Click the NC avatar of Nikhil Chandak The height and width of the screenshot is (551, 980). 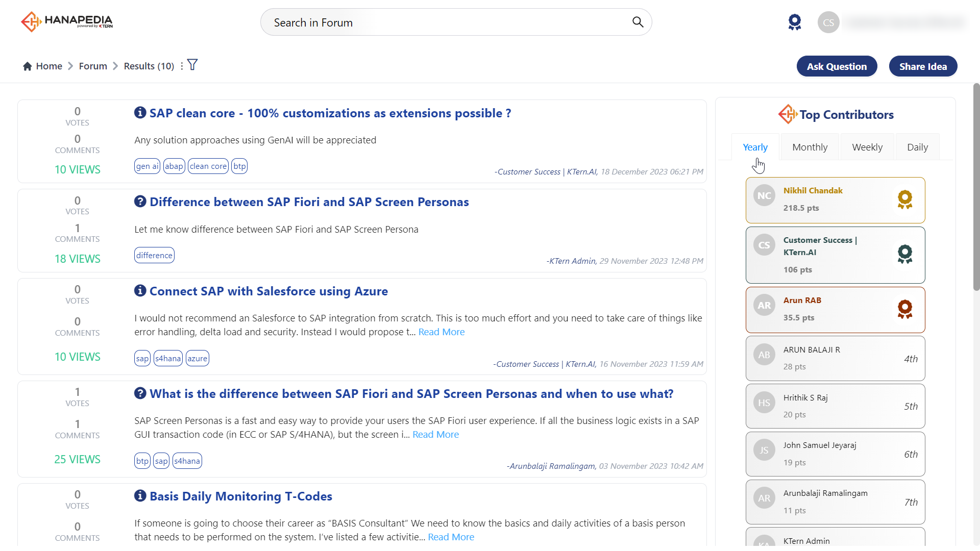(764, 195)
